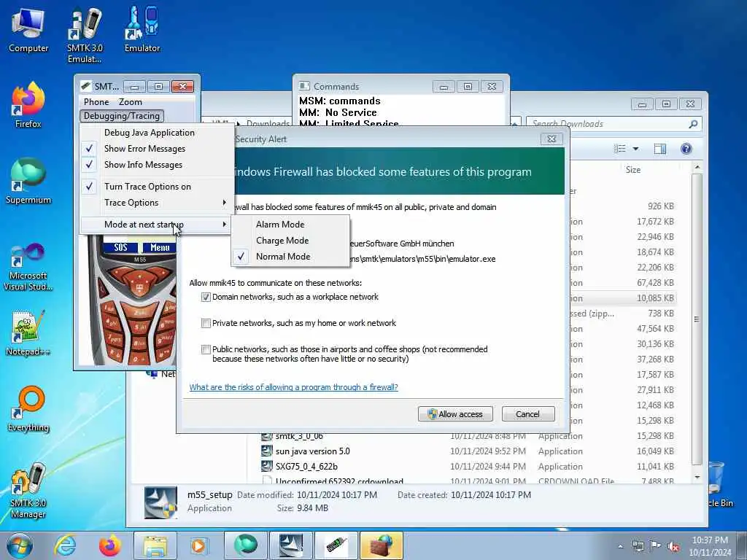Open the Microsoft Visual Studio desktop shortcut

tap(28, 267)
